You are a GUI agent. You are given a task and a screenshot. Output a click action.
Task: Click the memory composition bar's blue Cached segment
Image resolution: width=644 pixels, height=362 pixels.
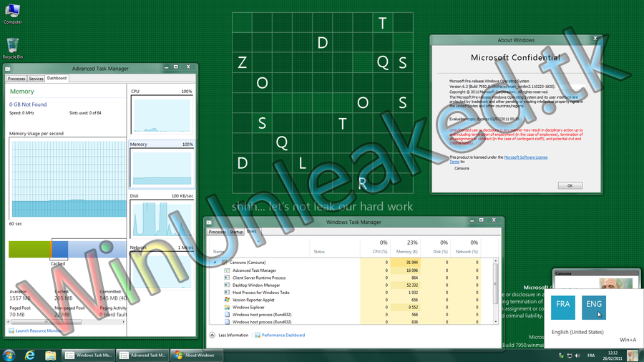coord(60,250)
